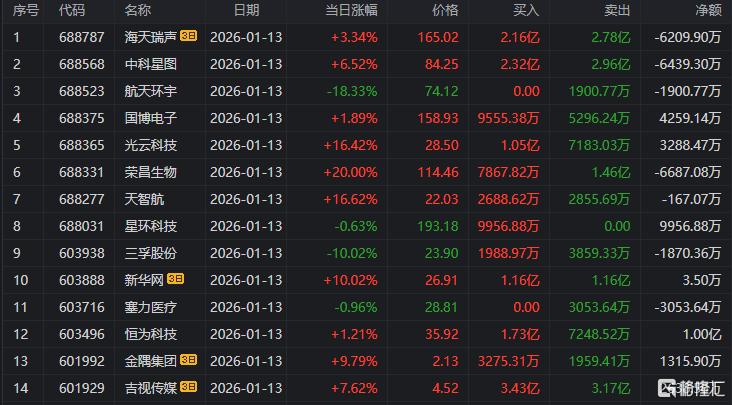
Task: Click the 3日 badge next to 新华网
Action: point(175,279)
